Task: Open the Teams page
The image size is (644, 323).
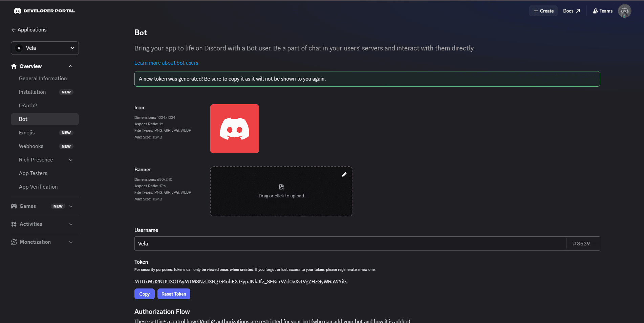Action: tap(603, 11)
